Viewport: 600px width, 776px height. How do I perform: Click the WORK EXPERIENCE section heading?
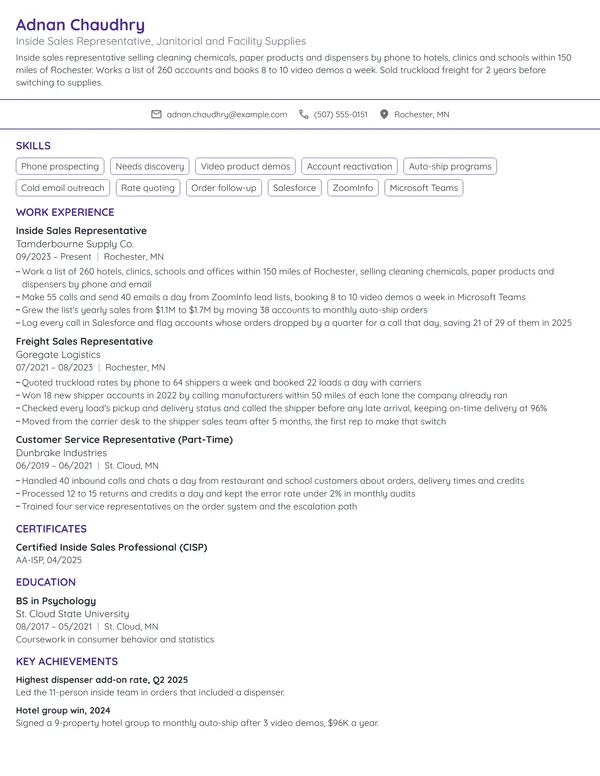point(65,212)
